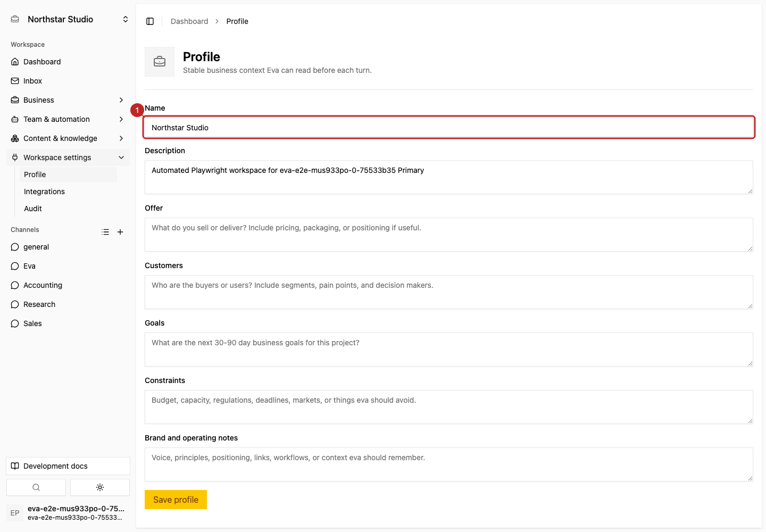The height and width of the screenshot is (532, 766).
Task: Select Profile under Workspace settings
Action: click(68, 174)
